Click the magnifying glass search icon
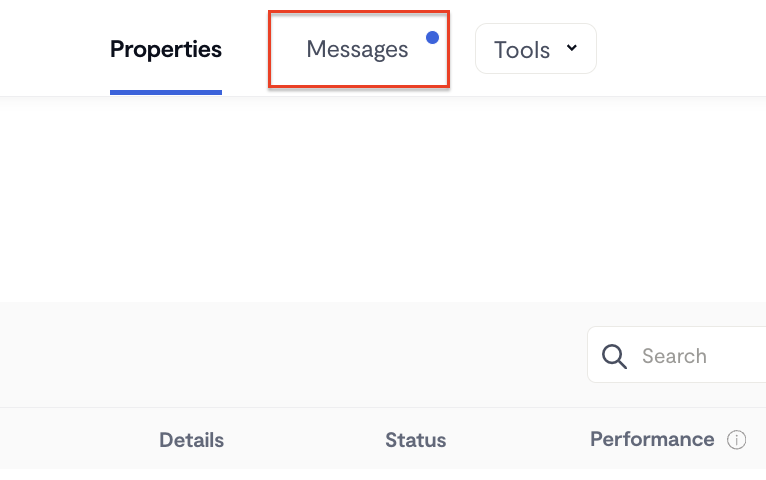The image size is (766, 480). coord(614,356)
